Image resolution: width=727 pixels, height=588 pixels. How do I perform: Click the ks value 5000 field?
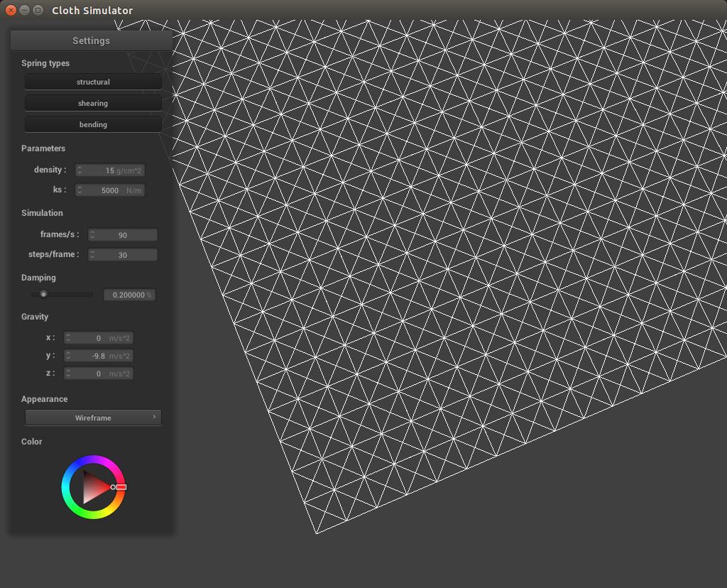(114, 190)
